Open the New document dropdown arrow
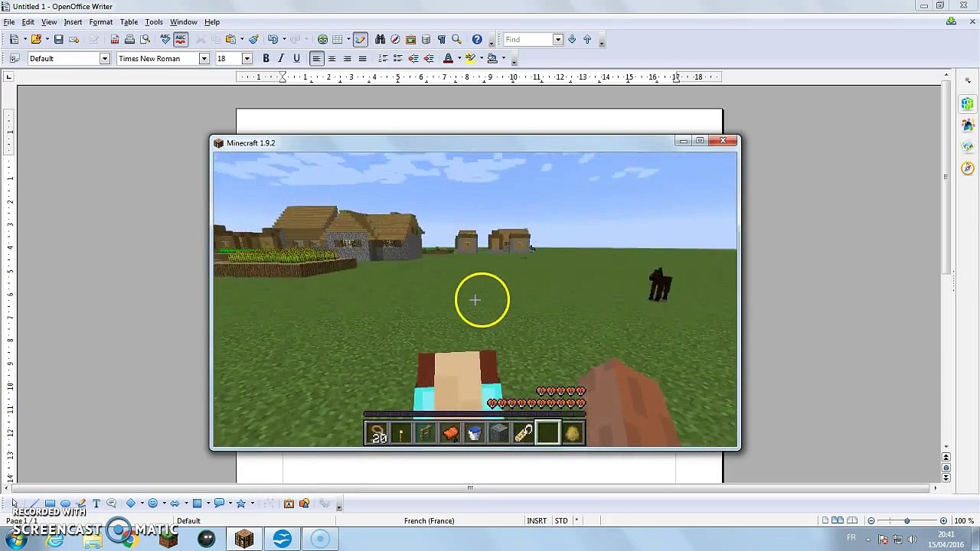980x551 pixels. click(x=24, y=39)
